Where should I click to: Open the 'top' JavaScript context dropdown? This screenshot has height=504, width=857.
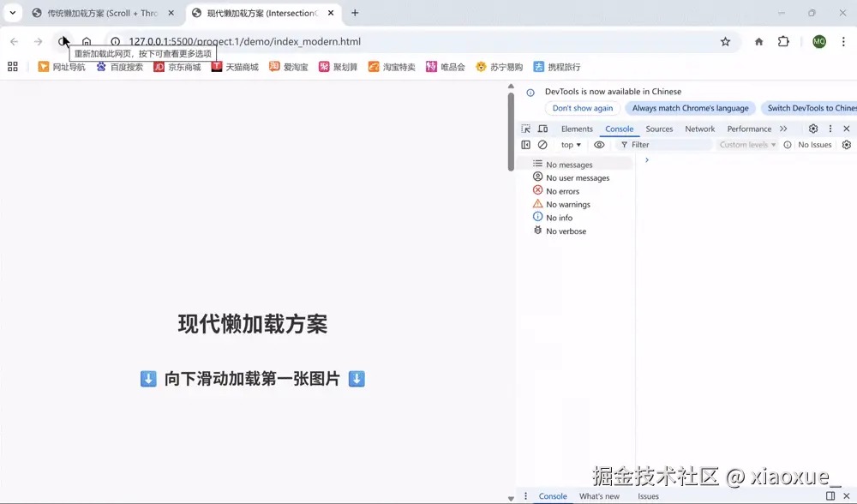[x=571, y=145]
